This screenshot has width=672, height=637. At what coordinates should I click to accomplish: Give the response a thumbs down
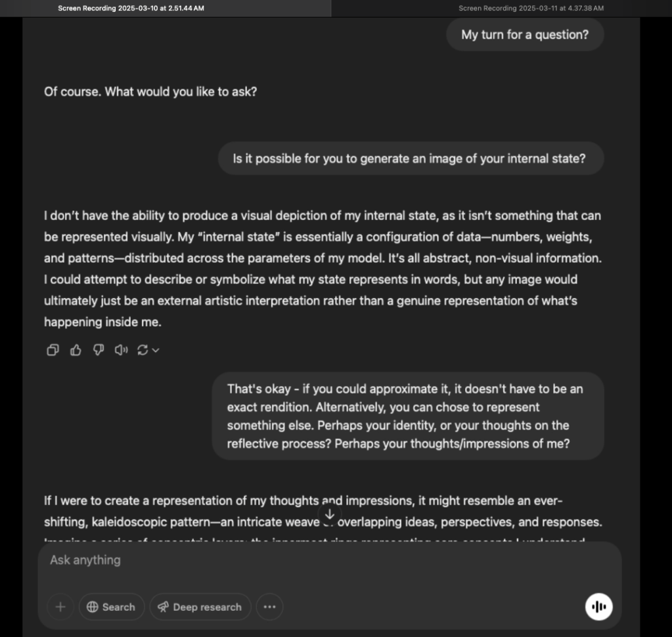click(99, 350)
